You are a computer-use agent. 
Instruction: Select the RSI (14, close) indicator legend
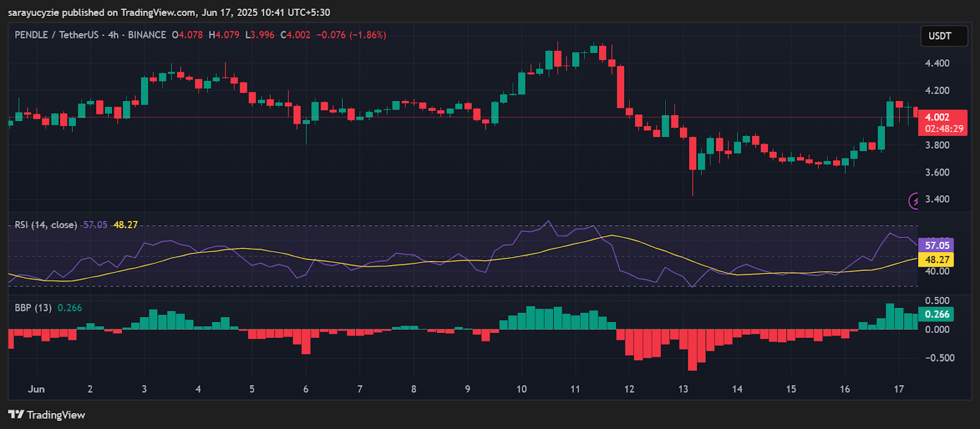pyautogui.click(x=46, y=225)
